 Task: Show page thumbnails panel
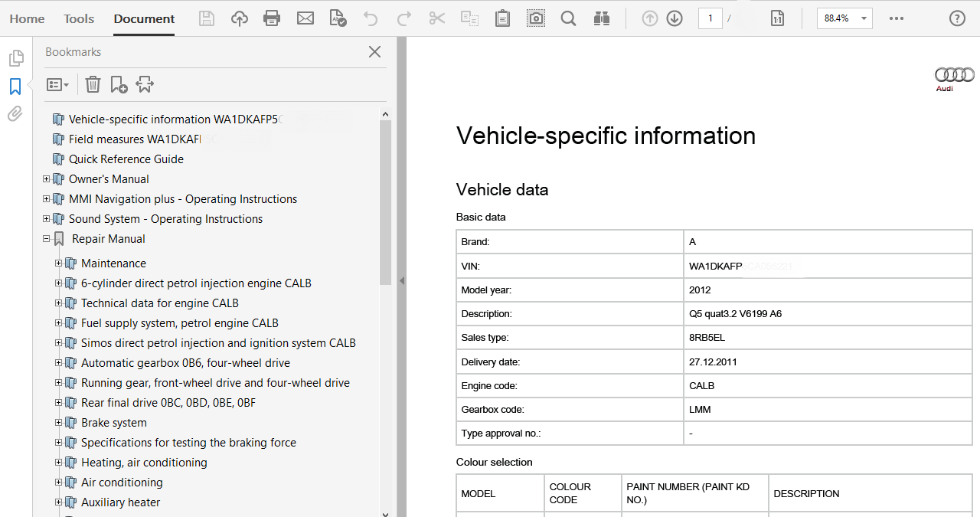pos(15,58)
